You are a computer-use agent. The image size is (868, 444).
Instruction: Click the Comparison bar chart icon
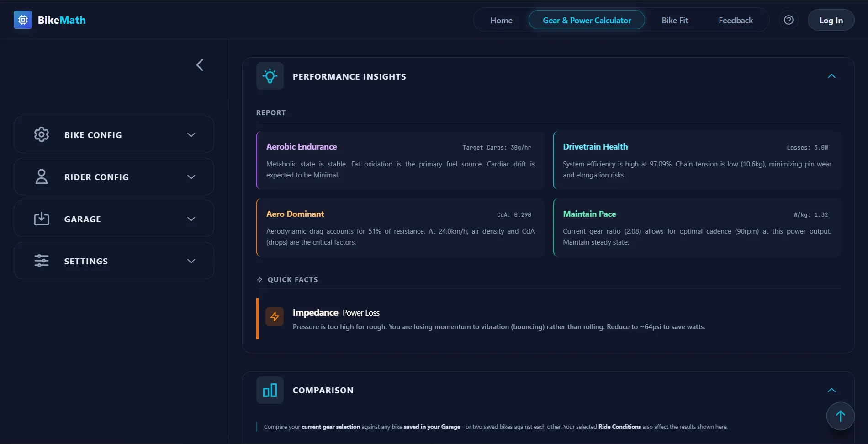tap(270, 390)
